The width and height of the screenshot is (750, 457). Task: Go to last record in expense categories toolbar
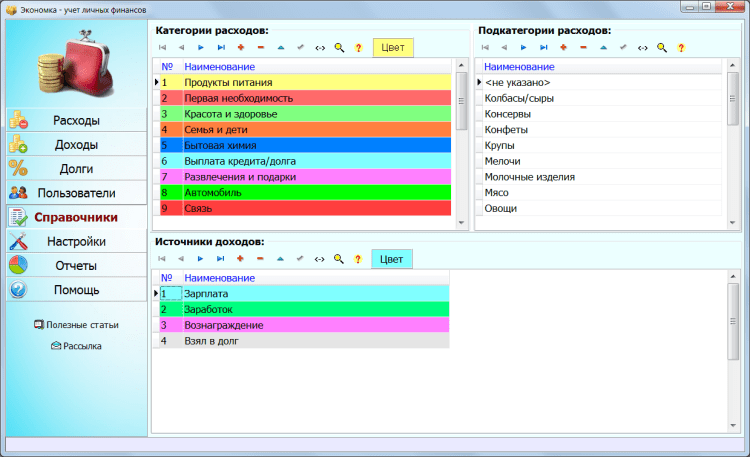pos(221,47)
